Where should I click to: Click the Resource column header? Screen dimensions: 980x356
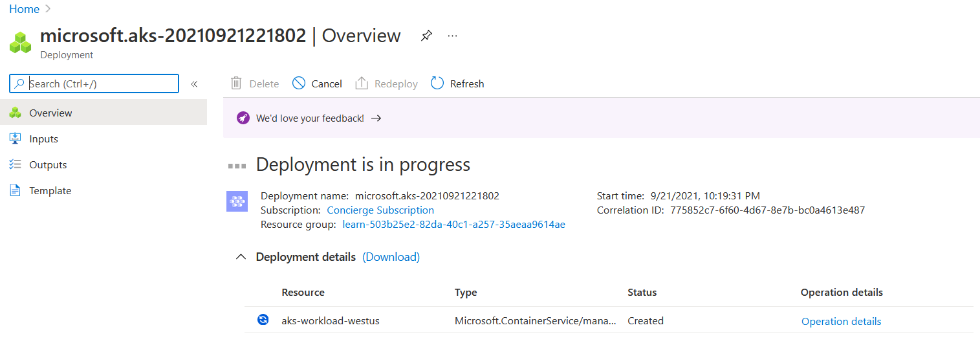pyautogui.click(x=303, y=293)
